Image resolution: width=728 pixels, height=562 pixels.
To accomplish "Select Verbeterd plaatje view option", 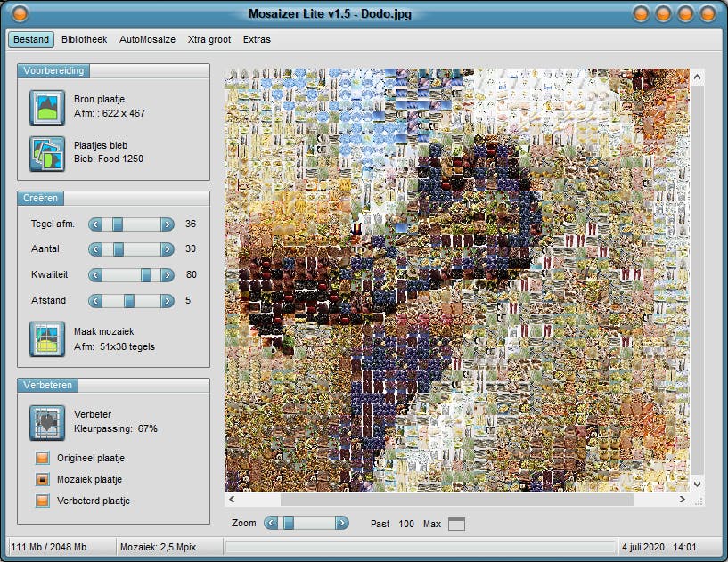I will (x=42, y=501).
